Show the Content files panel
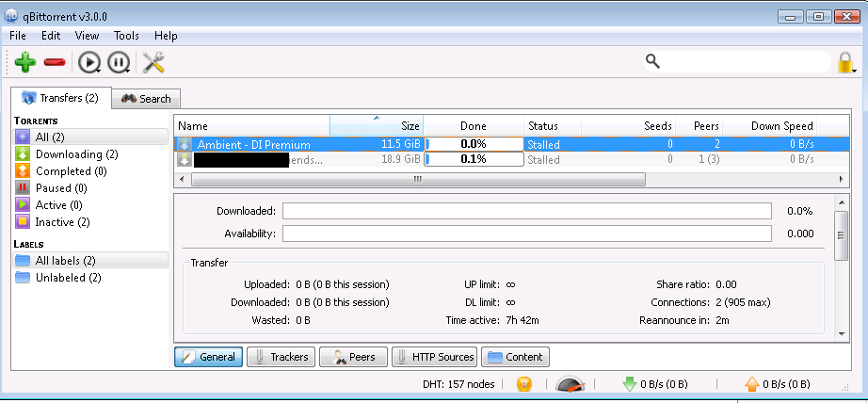 (515, 357)
